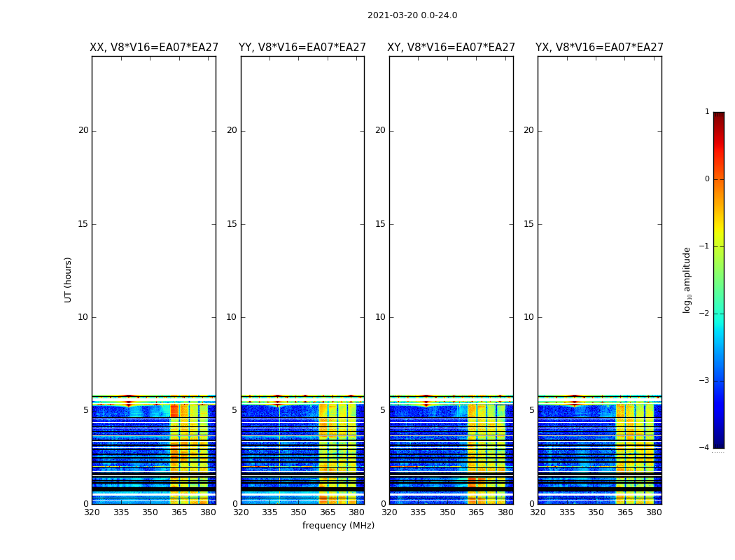735x560 pixels.
Task: Click the date title 2021-03-20 0.0-24.0
Action: [412, 15]
